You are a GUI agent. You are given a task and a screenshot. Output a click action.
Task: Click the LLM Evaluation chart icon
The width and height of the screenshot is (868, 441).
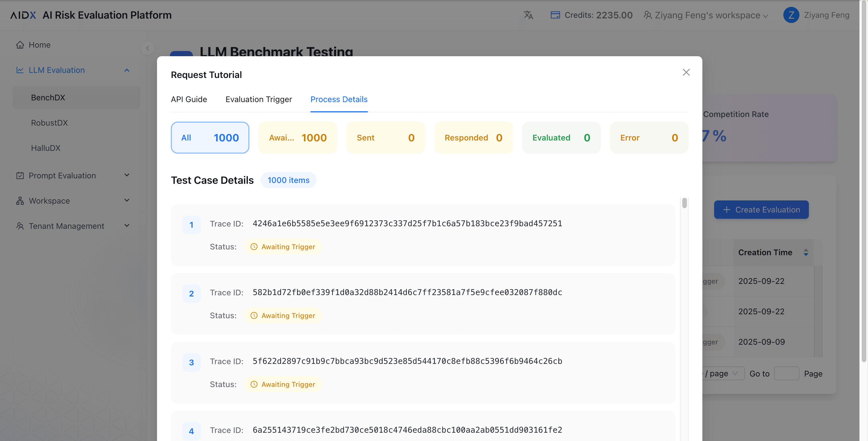20,70
